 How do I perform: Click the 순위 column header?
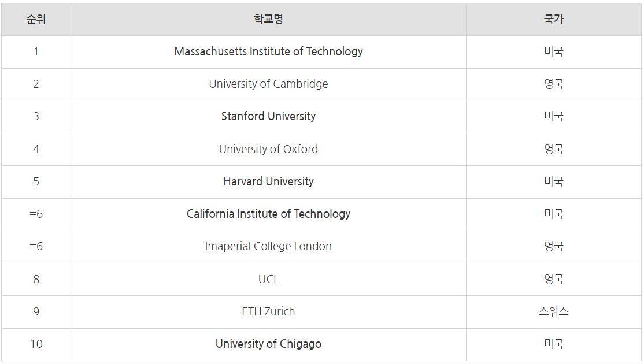tap(36, 19)
